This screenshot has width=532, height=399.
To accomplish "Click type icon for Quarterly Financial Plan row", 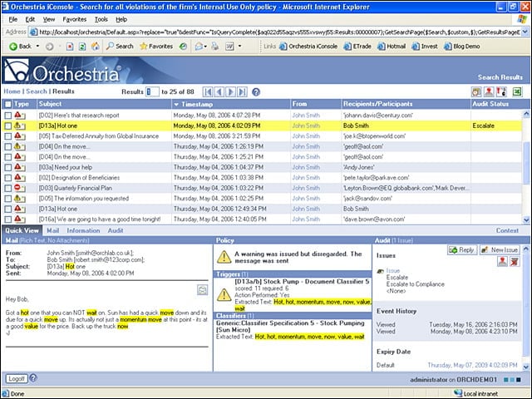I will pos(20,188).
